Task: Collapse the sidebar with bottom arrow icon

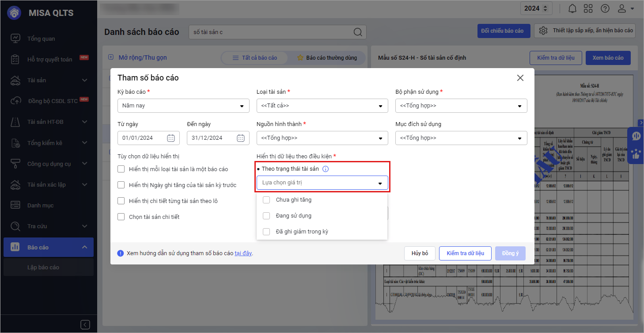Action: tap(86, 325)
